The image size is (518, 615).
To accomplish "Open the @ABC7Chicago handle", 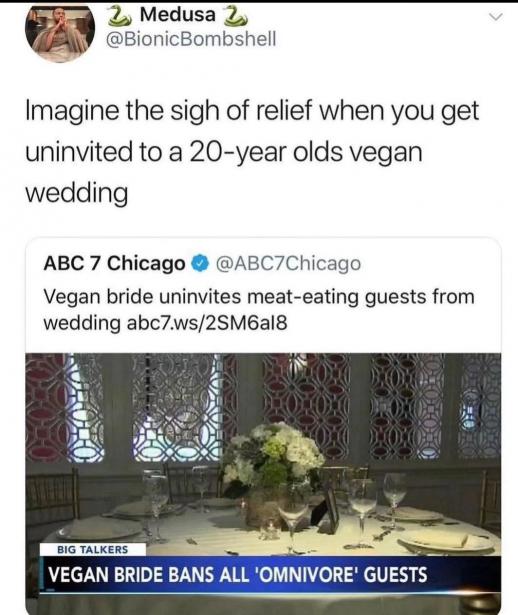I will point(288,263).
